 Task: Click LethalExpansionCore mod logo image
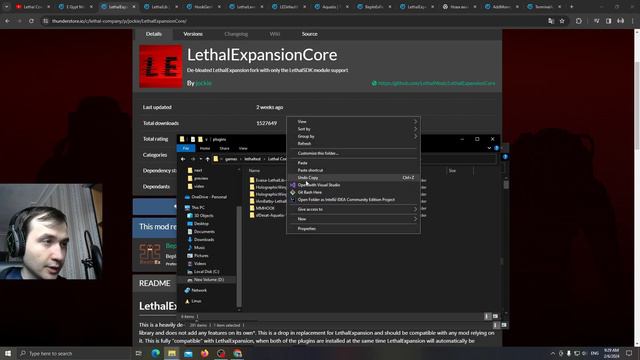click(161, 67)
